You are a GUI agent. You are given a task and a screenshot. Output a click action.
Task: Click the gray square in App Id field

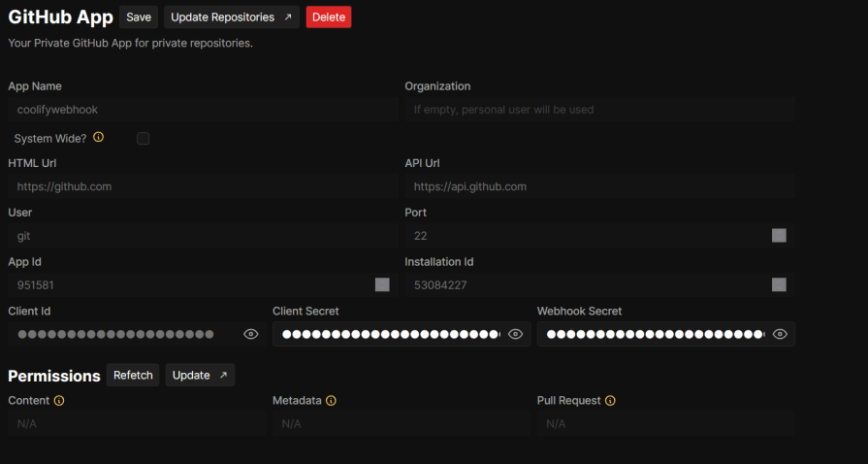382,285
